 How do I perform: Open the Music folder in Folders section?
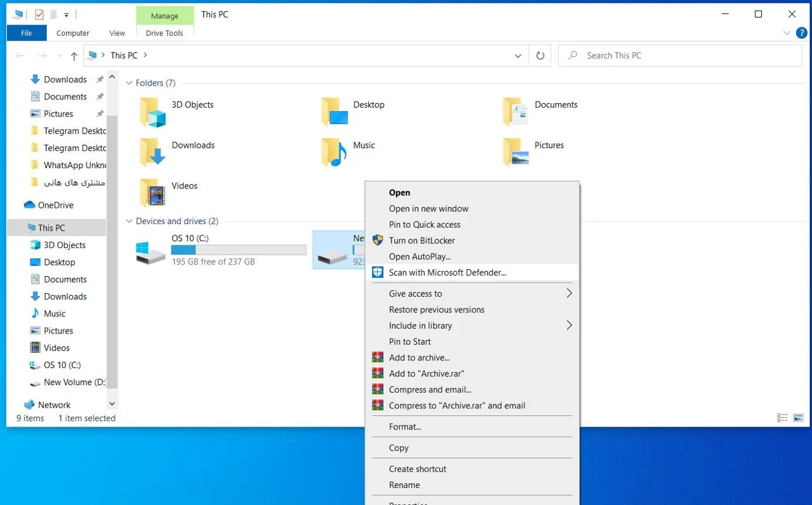[334, 152]
